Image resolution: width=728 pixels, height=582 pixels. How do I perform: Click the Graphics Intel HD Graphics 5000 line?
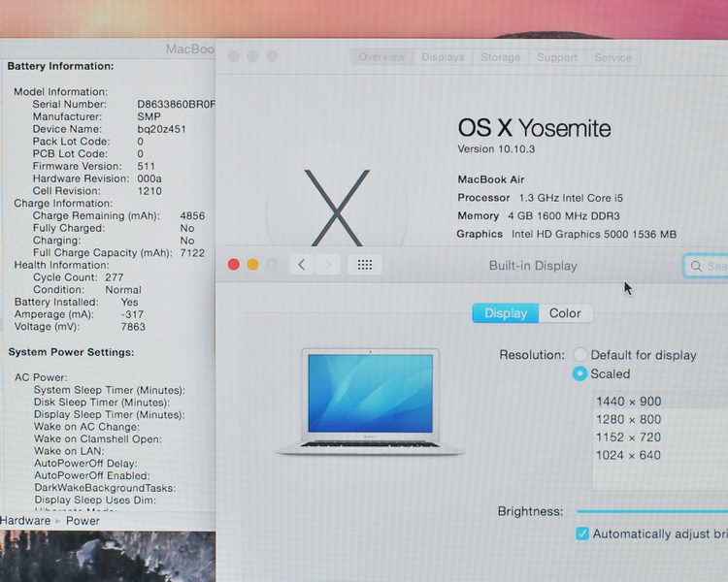(567, 234)
